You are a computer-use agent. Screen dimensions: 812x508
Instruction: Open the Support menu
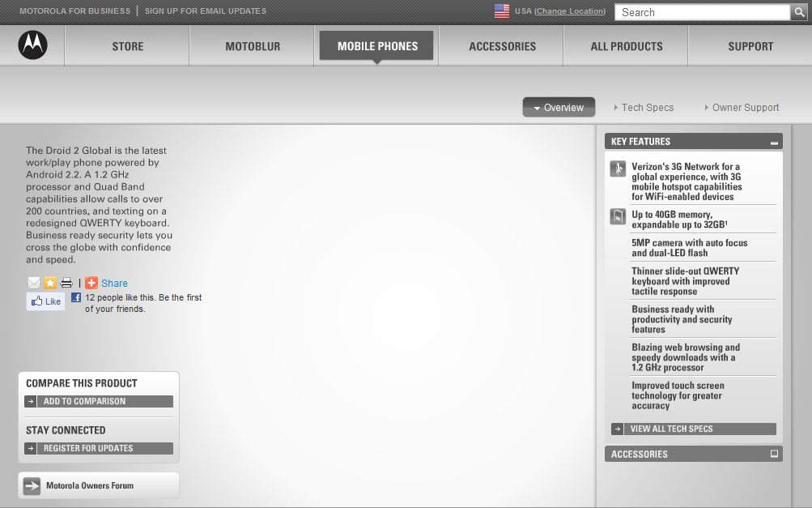point(750,46)
